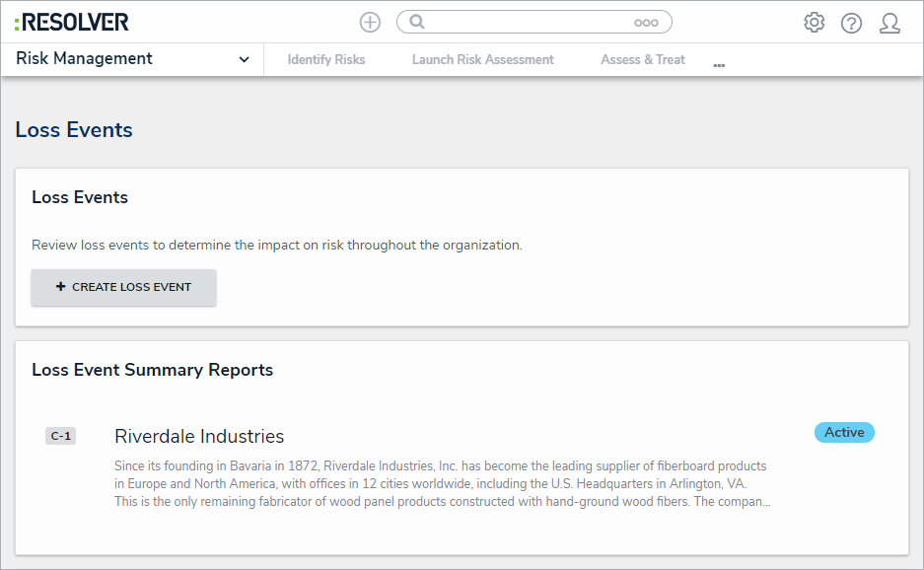Viewport: 924px width, 570px height.
Task: Click the Active status badge
Action: coord(844,432)
